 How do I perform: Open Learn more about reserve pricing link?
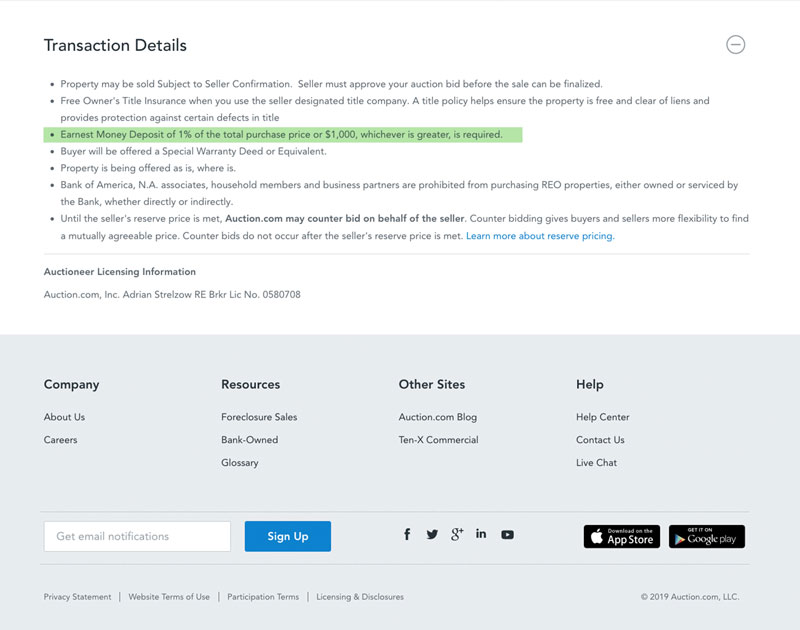coord(540,236)
